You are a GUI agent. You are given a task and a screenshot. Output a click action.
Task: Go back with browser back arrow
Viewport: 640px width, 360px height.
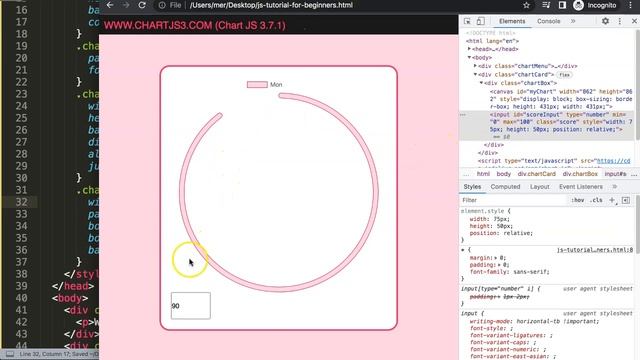tap(110, 5)
